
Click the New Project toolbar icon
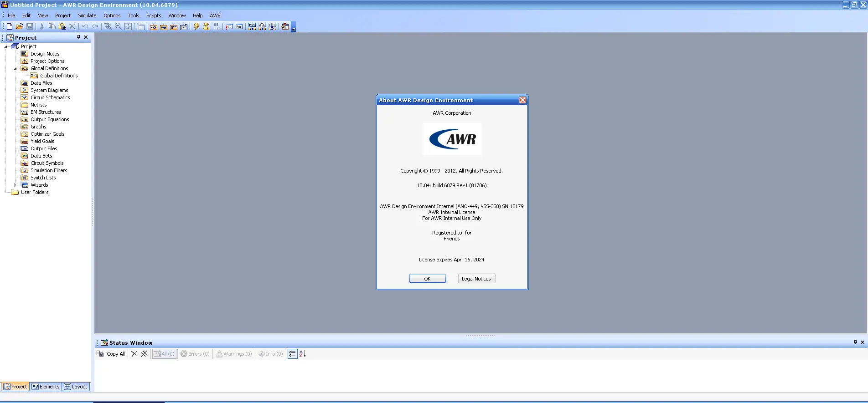click(x=9, y=26)
